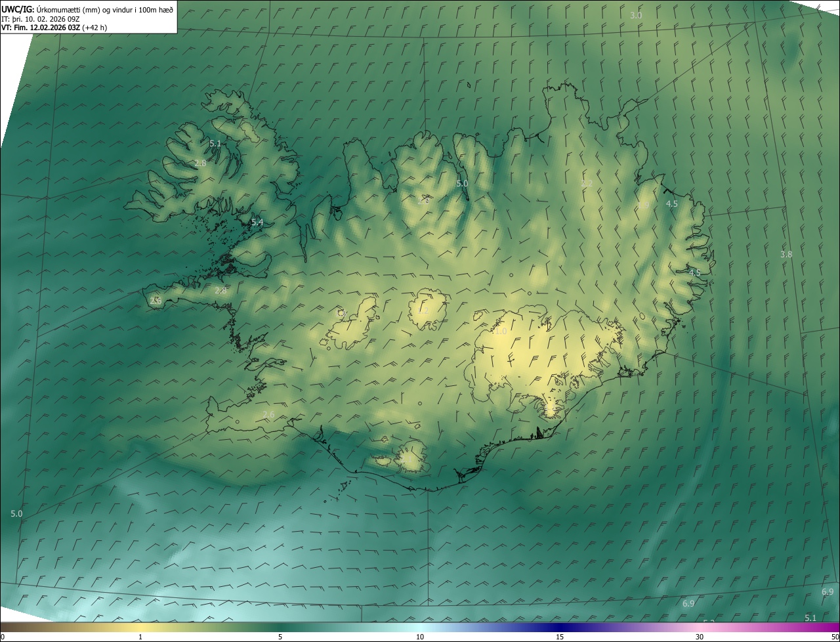
Task: Click the "1.0" value label on the glacier
Action: (501, 332)
